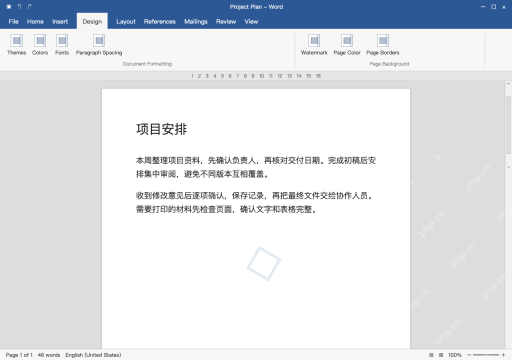Click Page 1 of 1 indicator
Image resolution: width=512 pixels, height=360 pixels.
19,355
